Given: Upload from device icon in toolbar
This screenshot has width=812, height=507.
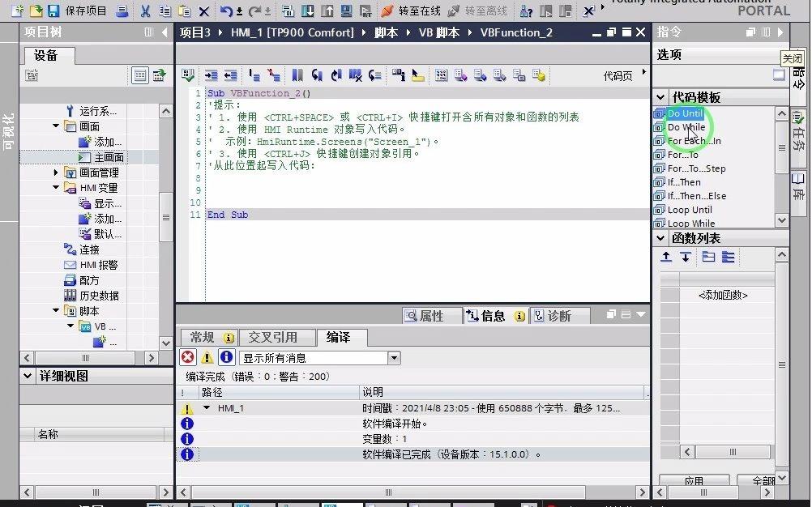Looking at the screenshot, I should tap(327, 11).
